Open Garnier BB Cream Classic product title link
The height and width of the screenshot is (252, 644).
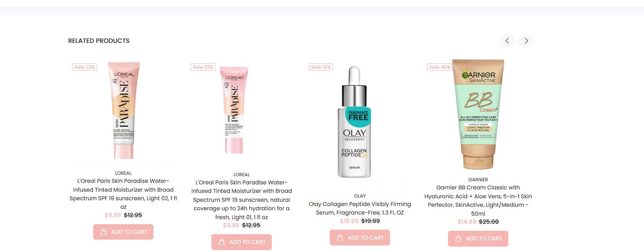coord(478,201)
